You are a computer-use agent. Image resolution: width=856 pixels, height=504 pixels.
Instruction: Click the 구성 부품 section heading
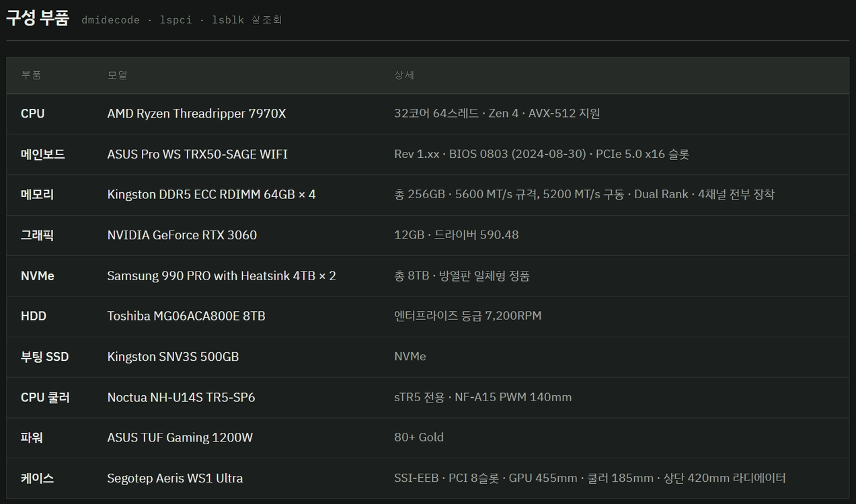(x=38, y=18)
